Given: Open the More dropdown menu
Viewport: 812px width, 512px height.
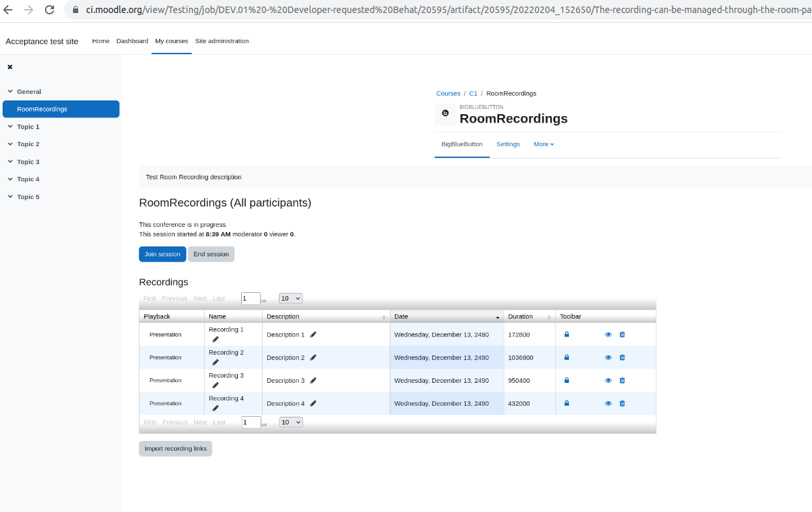Looking at the screenshot, I should pos(544,144).
